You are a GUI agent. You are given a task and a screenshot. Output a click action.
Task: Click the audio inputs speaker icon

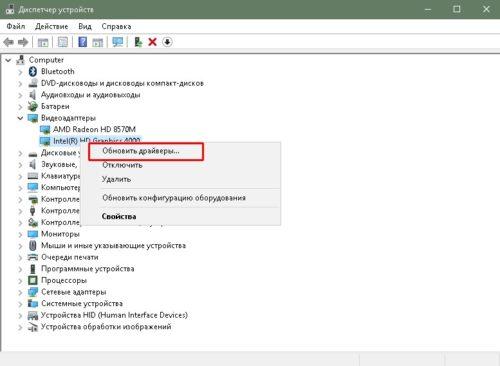pyautogui.click(x=33, y=95)
